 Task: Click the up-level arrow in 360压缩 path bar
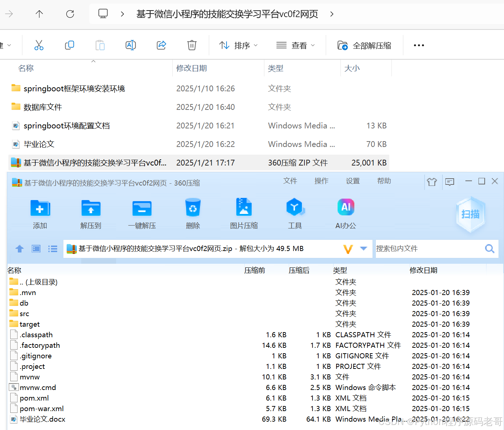click(20, 249)
